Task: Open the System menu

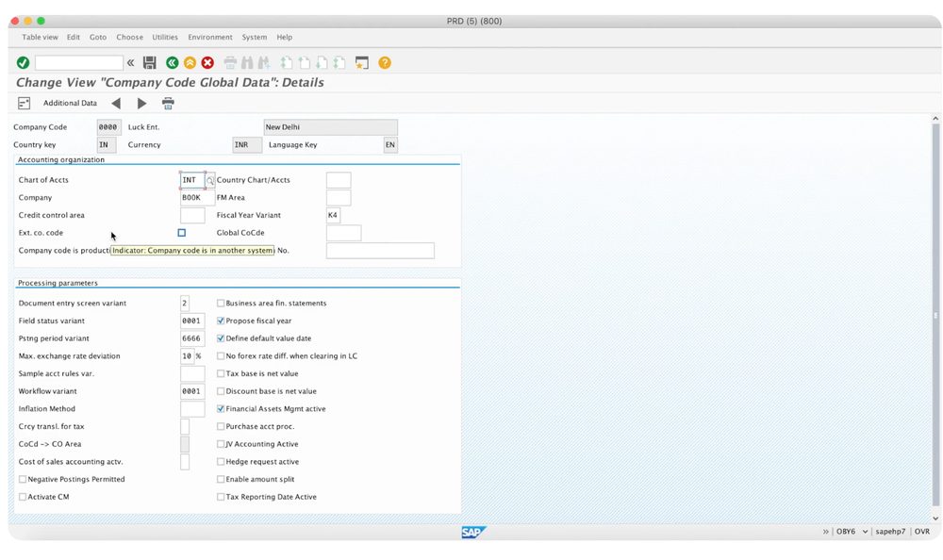Action: click(255, 38)
